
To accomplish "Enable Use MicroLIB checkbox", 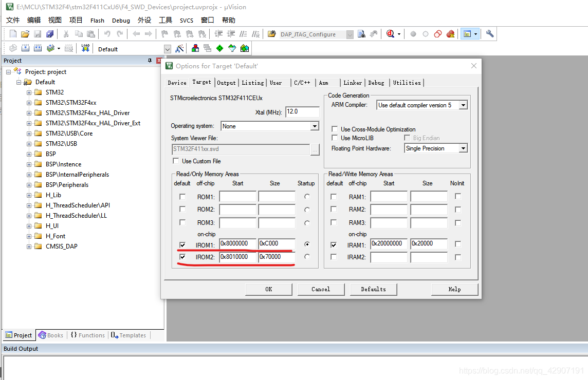I will (x=335, y=138).
